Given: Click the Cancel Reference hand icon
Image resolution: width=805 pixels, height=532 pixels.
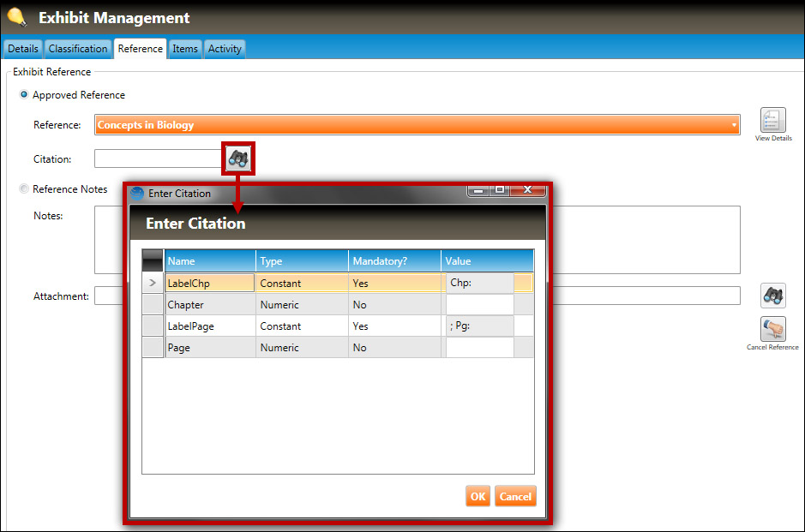Looking at the screenshot, I should (772, 329).
